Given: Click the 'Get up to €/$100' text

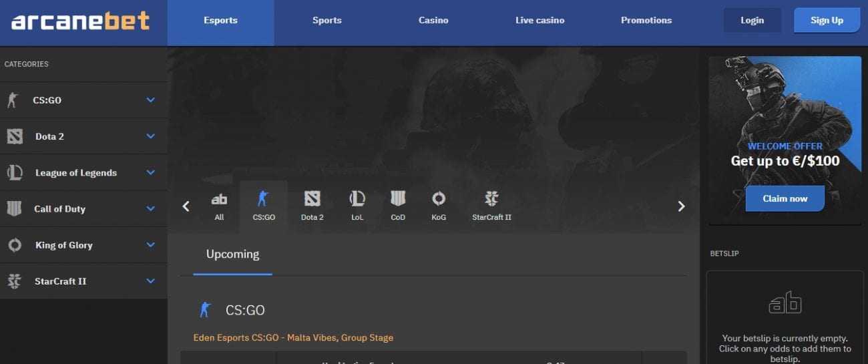Looking at the screenshot, I should click(x=785, y=161).
